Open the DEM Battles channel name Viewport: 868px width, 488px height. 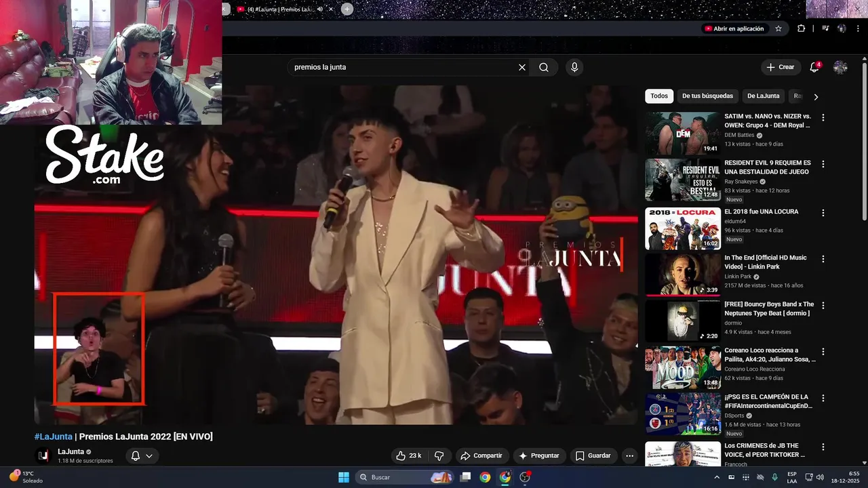pyautogui.click(x=739, y=135)
